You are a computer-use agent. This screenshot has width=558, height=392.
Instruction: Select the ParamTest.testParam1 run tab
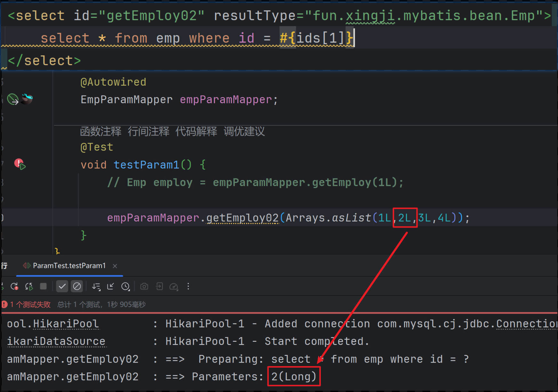pos(69,266)
